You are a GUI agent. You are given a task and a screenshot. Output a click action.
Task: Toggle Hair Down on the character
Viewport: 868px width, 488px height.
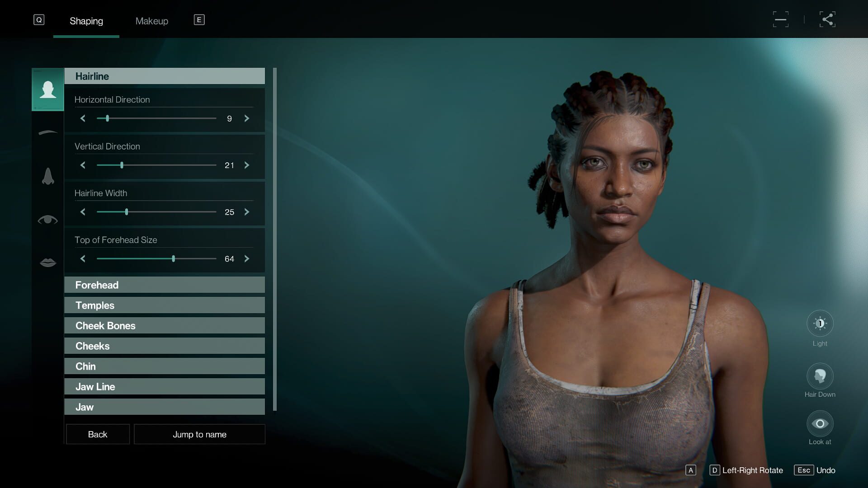pos(820,375)
